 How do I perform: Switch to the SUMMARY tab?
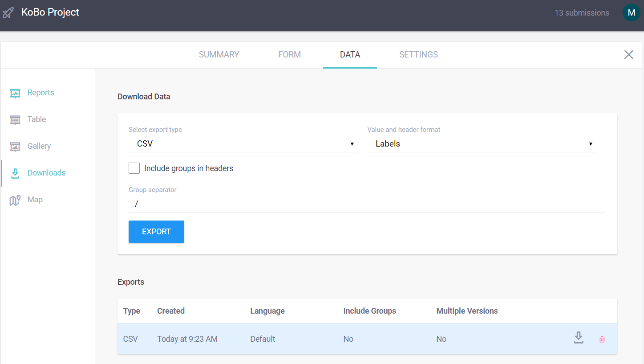pos(219,55)
